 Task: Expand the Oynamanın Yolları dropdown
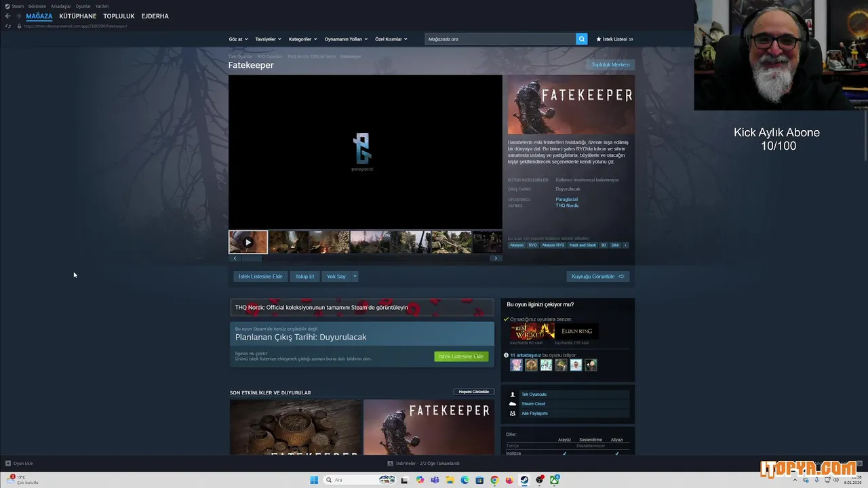tap(346, 39)
